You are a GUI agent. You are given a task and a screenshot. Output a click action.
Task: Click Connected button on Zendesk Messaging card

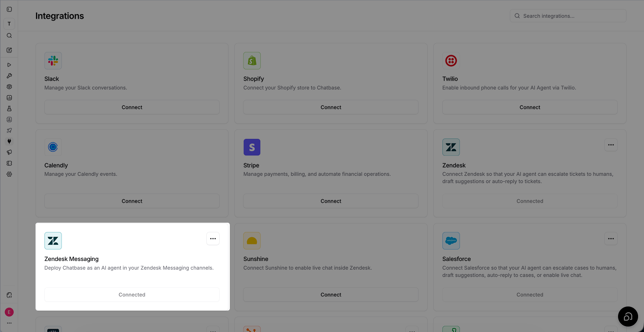[x=132, y=295]
